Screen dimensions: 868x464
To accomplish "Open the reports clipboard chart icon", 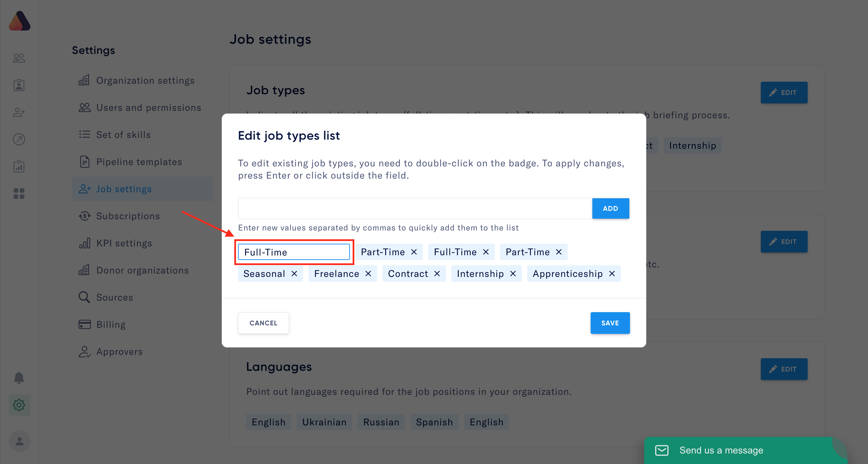I will (19, 166).
